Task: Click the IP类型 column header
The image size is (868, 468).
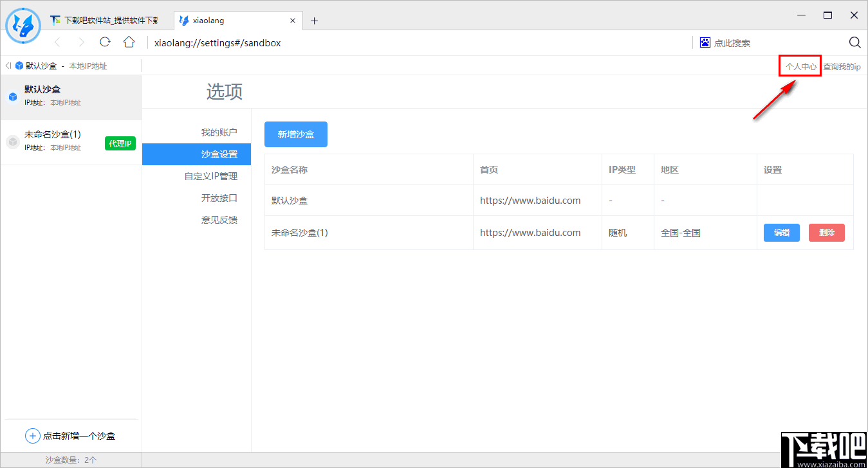Action: [622, 170]
